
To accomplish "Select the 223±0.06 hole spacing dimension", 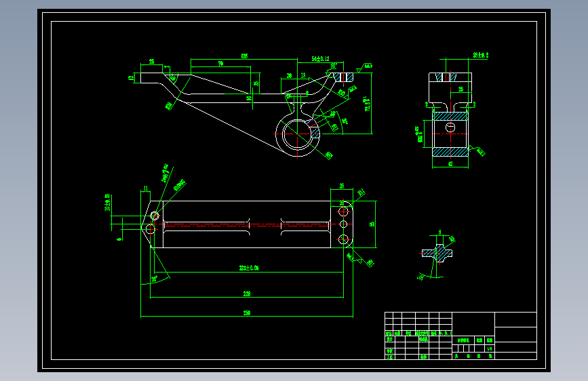I will pos(249,268).
